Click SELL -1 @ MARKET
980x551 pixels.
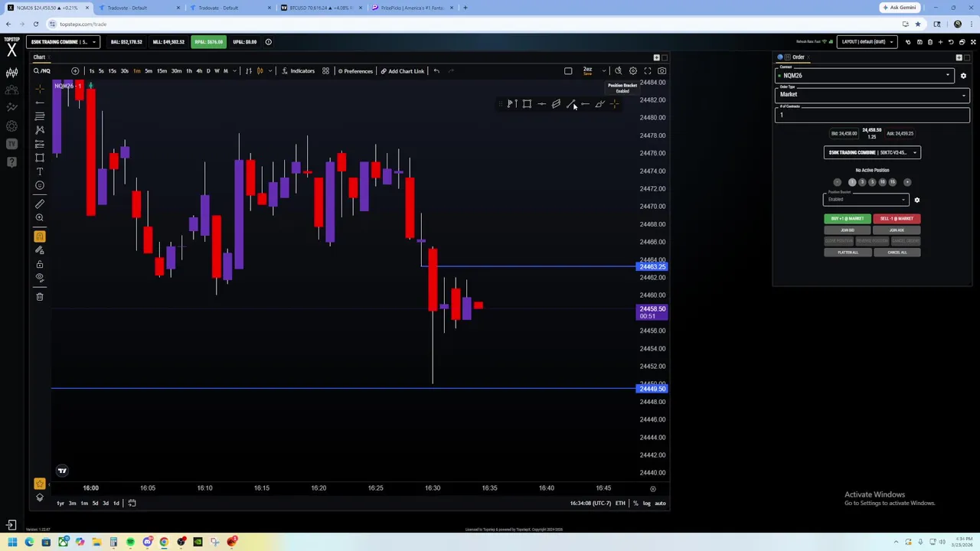click(x=897, y=219)
